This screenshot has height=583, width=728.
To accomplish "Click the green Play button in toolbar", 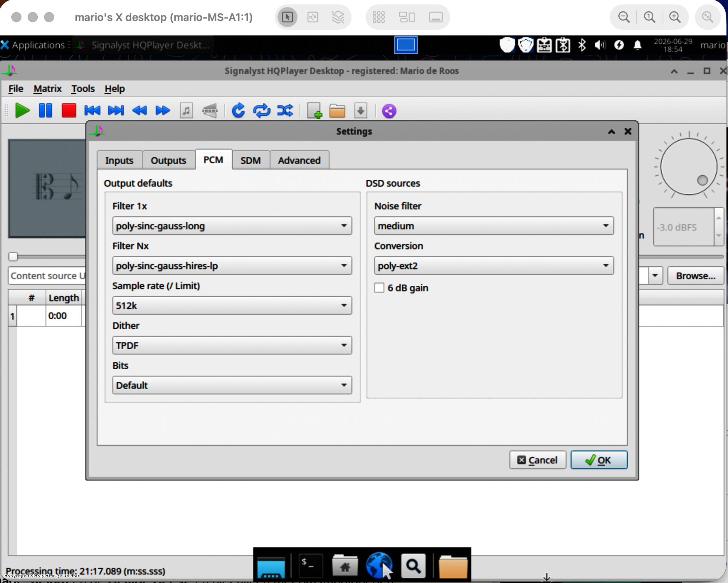I will tap(22, 111).
